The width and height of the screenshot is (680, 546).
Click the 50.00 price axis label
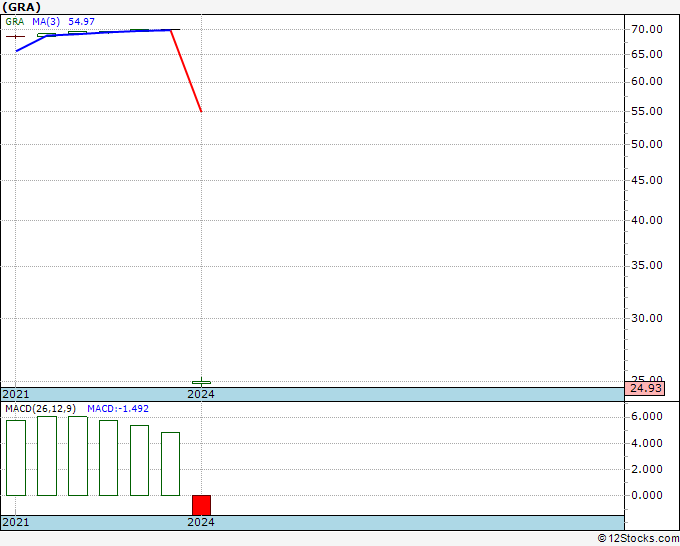click(x=647, y=144)
